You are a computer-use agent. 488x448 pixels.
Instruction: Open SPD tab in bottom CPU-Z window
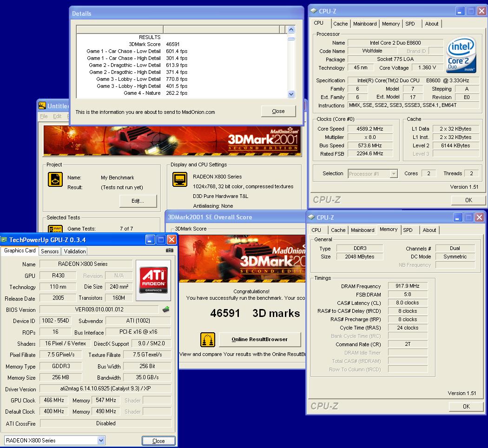(408, 230)
